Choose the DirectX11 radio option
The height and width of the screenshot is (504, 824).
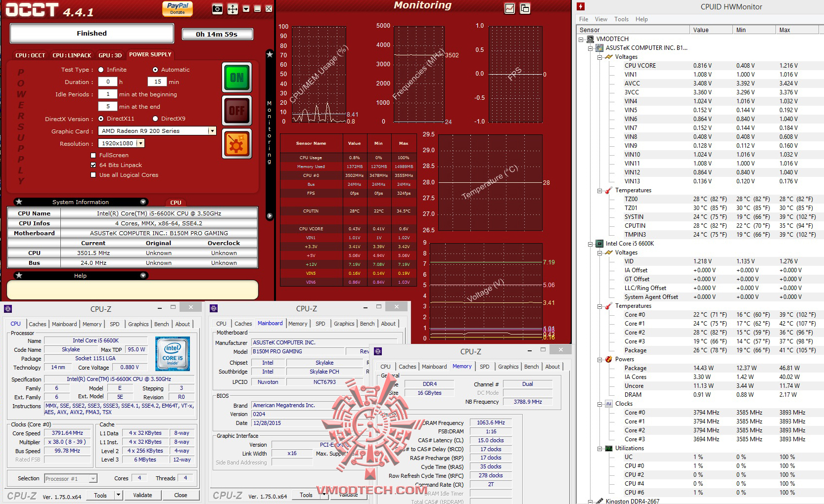tap(101, 119)
